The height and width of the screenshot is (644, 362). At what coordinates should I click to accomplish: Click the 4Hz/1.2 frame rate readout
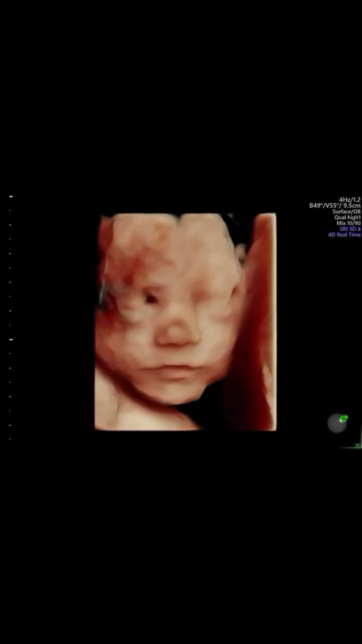click(350, 200)
